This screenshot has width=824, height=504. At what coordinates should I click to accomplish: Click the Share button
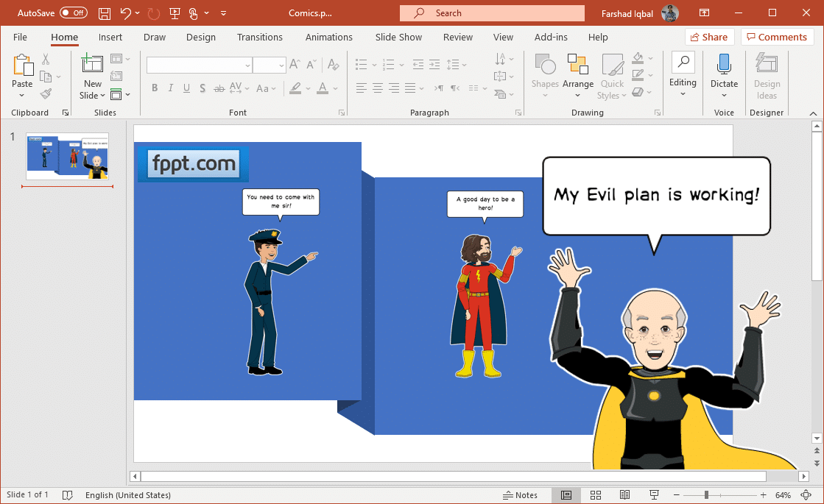pyautogui.click(x=710, y=38)
